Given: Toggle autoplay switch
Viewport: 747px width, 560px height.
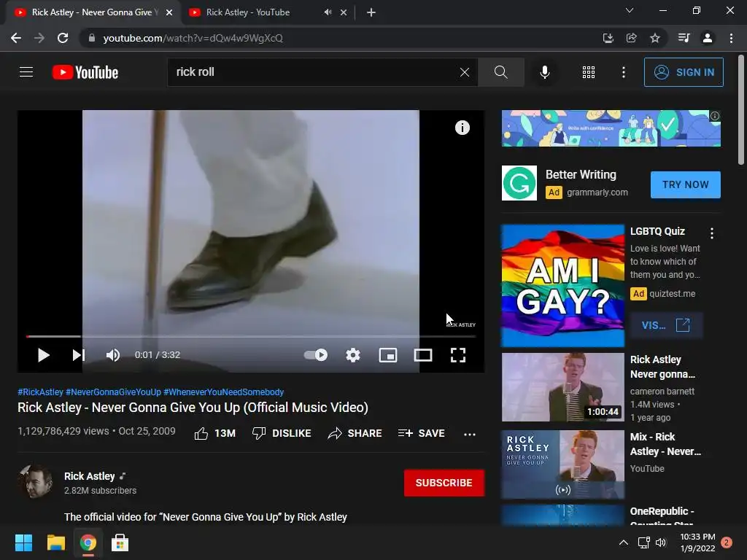Looking at the screenshot, I should pos(316,355).
